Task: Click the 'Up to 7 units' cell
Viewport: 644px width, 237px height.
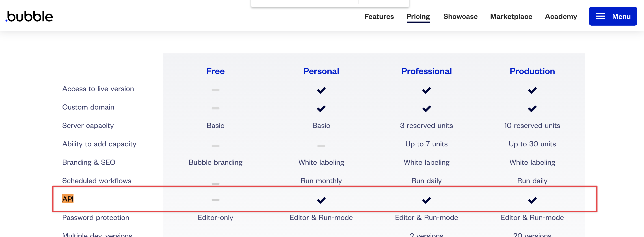Action: 426,144
